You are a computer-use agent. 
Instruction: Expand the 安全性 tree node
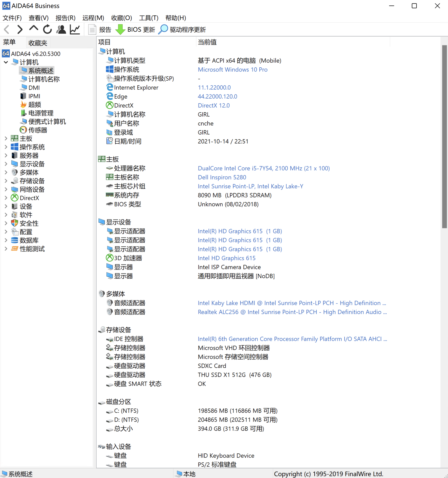(6, 224)
